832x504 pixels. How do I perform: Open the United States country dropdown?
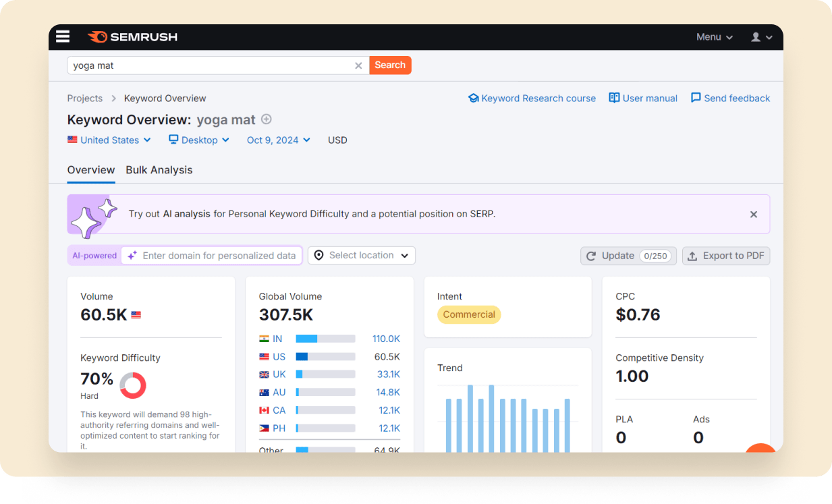click(103, 140)
